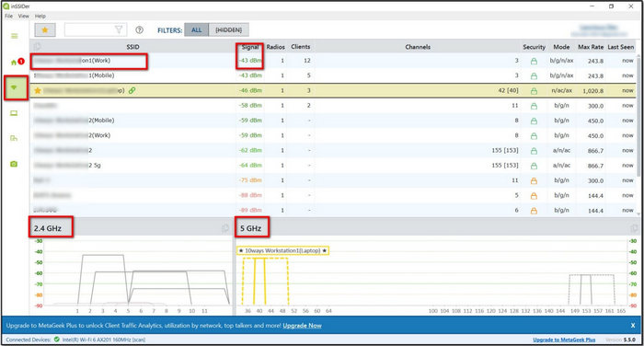
Task: Select the network row ending in 1(Work)
Action: [333, 61]
